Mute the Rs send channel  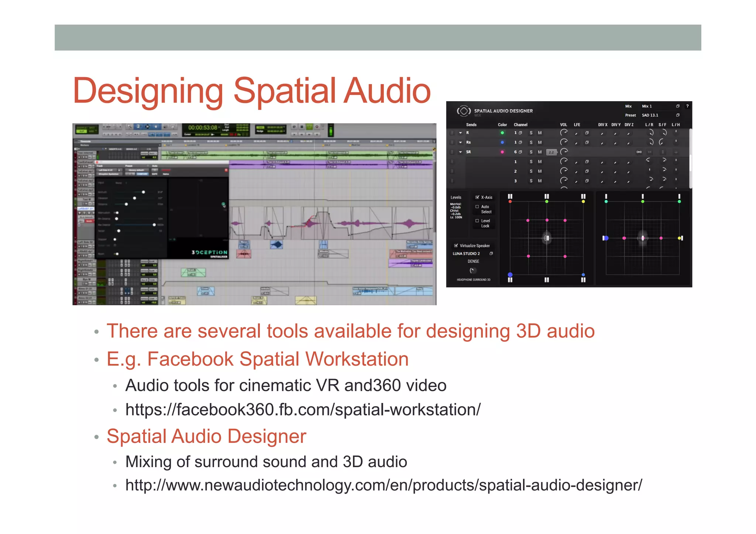[540, 142]
